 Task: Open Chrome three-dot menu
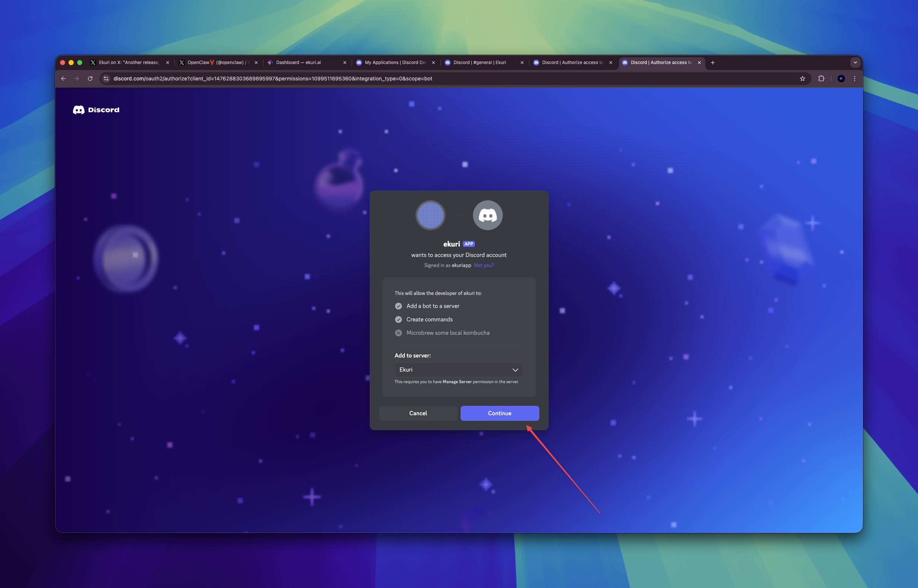[x=855, y=79]
